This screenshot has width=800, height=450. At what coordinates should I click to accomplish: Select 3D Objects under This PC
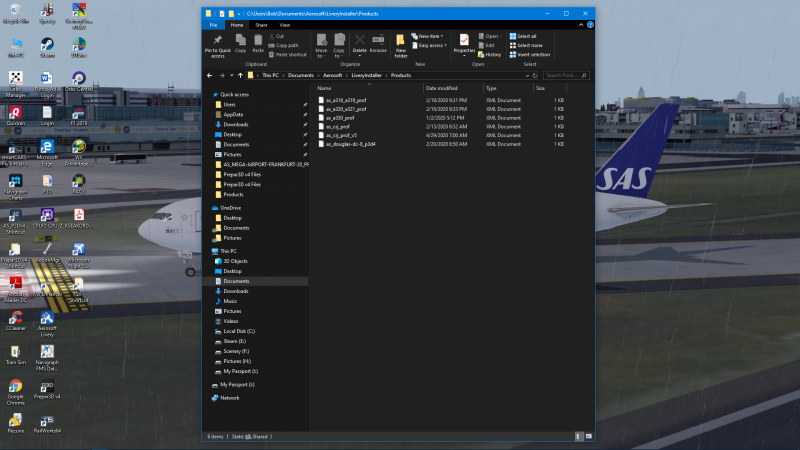[235, 261]
